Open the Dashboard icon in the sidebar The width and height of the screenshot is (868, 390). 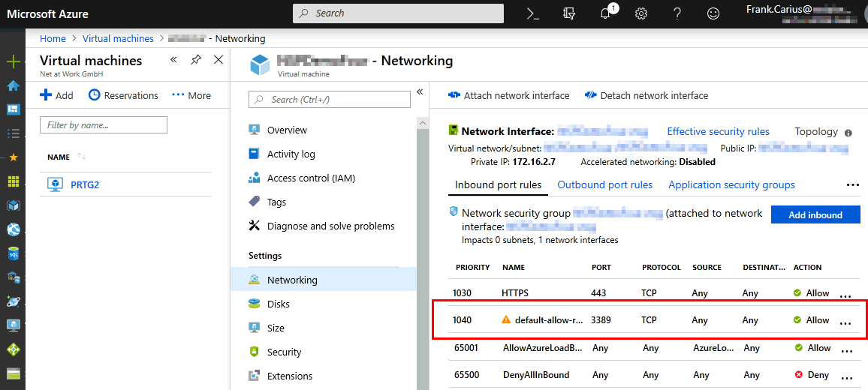[x=13, y=109]
